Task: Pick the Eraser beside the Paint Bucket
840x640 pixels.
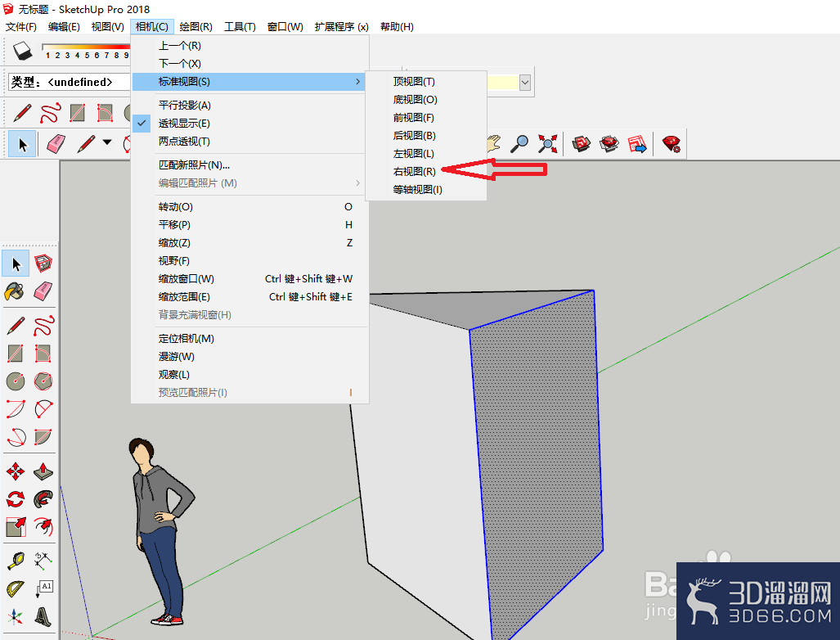Action: (43, 291)
